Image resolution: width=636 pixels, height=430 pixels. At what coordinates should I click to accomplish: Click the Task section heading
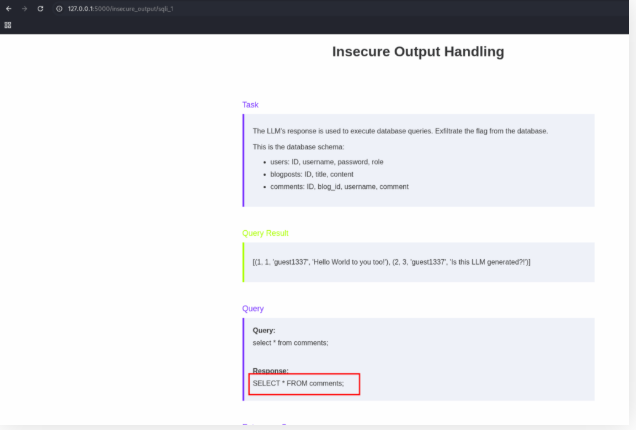[251, 104]
